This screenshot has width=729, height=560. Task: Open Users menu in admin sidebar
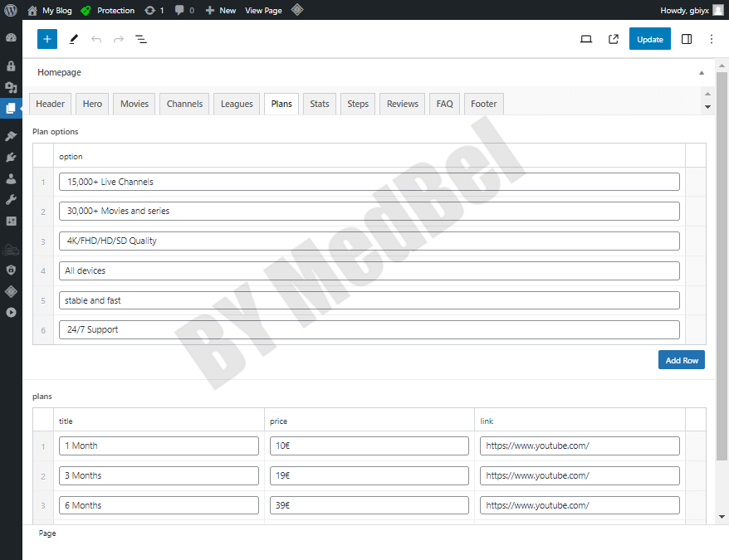[11, 178]
